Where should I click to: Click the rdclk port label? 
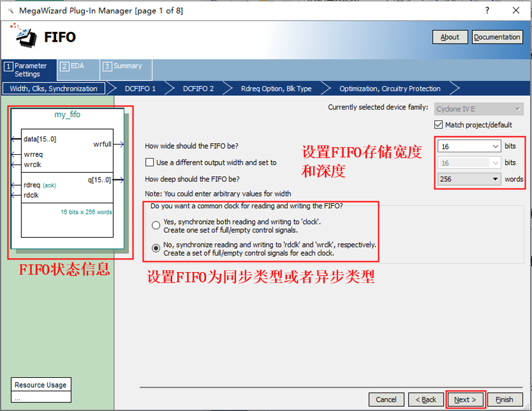click(x=31, y=195)
